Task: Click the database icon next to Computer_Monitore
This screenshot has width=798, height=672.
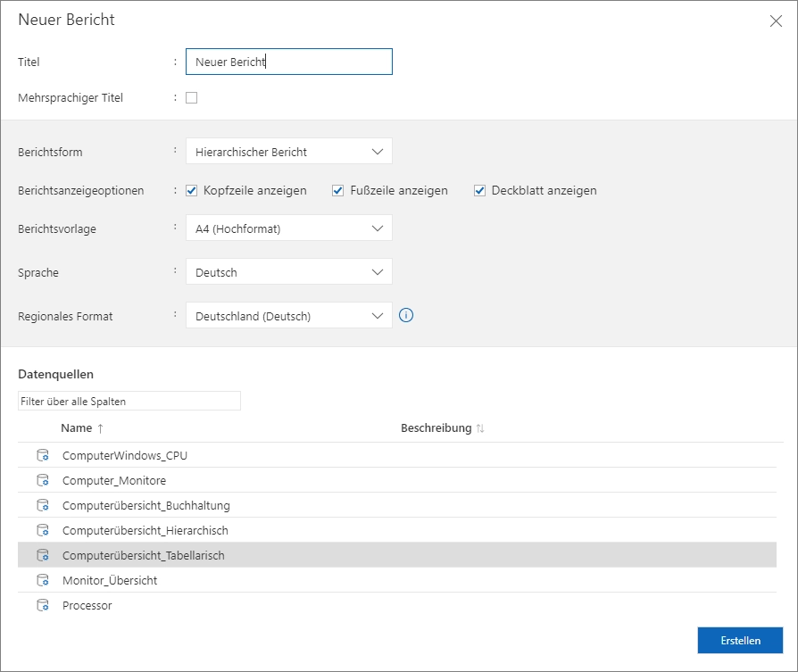Action: click(x=42, y=480)
